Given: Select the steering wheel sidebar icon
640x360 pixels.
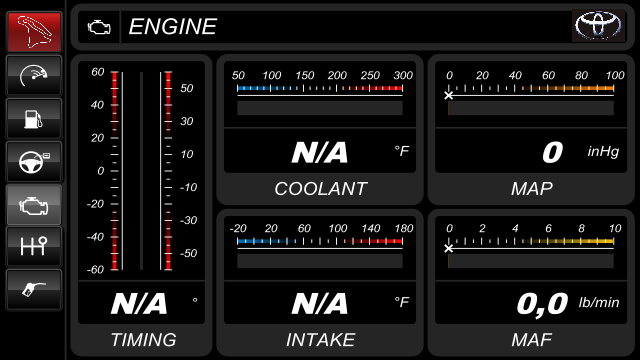Looking at the screenshot, I should point(34,162).
